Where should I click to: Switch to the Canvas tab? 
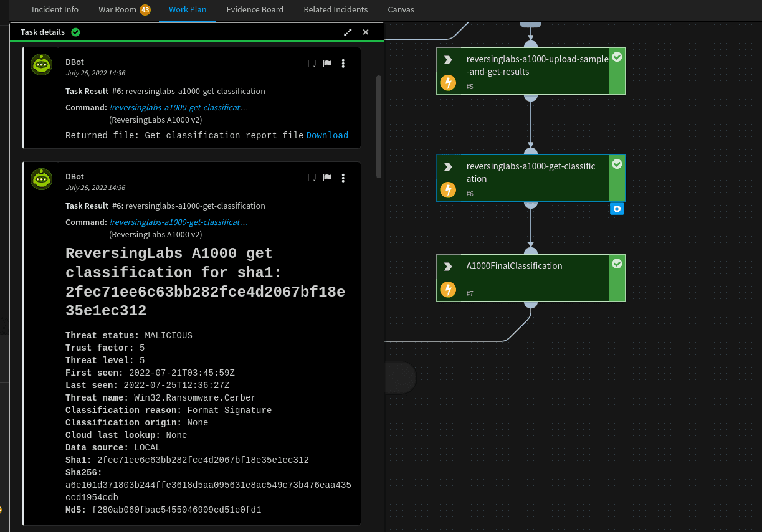pos(401,9)
